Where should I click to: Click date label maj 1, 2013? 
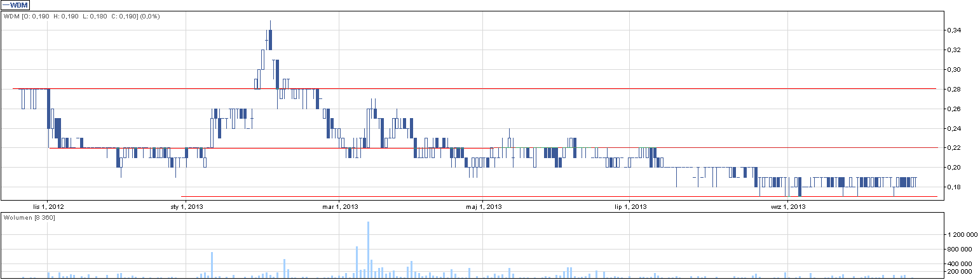point(482,206)
